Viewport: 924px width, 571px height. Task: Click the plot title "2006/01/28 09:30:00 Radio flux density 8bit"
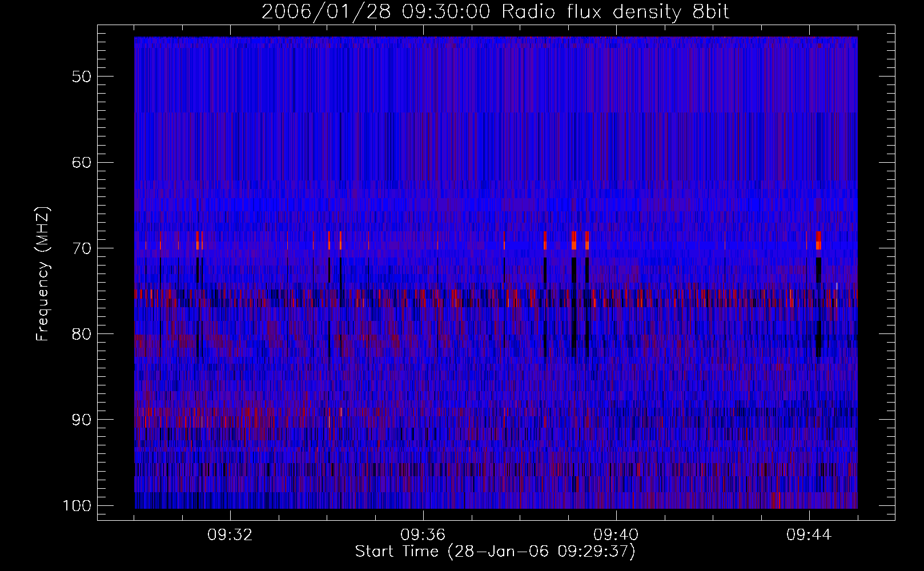[495, 11]
